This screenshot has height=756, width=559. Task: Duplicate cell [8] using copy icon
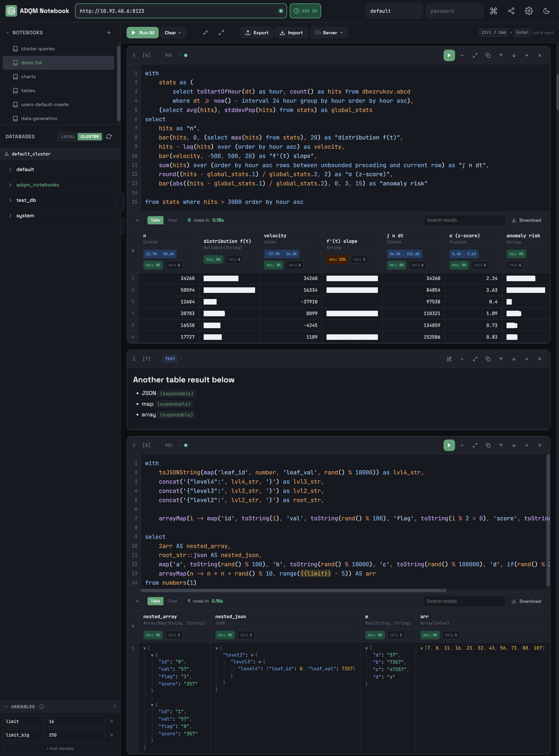(488, 445)
